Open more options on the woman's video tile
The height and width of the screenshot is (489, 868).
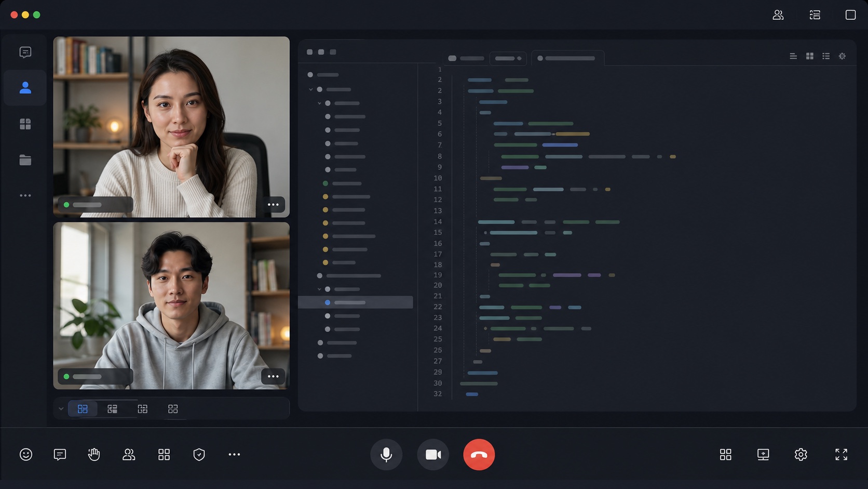273,205
